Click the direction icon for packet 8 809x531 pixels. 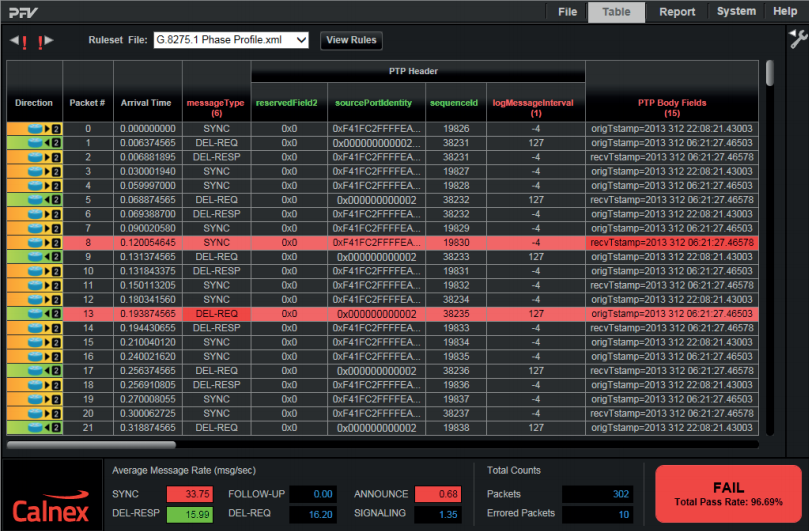click(34, 243)
